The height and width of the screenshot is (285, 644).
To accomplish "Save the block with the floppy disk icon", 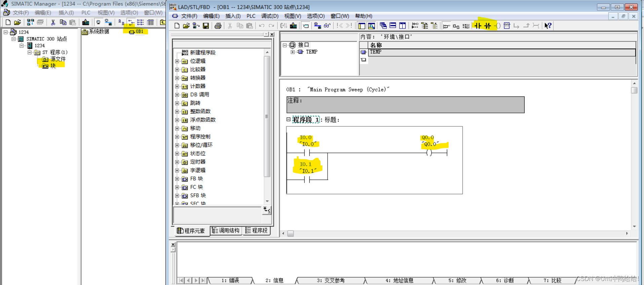I will click(x=206, y=26).
